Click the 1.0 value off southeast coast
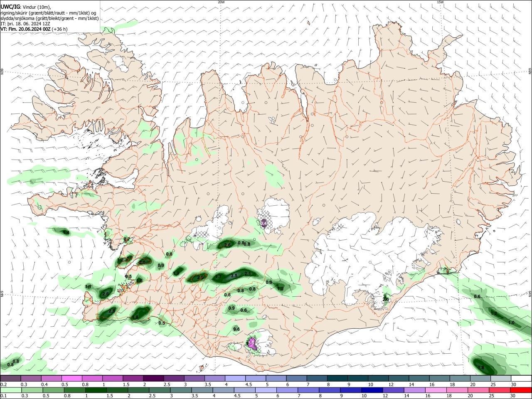 [x=511, y=323]
